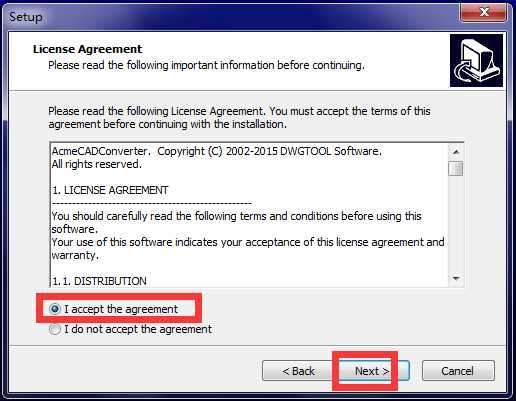Viewport: 516px width, 401px height.
Task: Go to previous step with < Back
Action: [298, 371]
